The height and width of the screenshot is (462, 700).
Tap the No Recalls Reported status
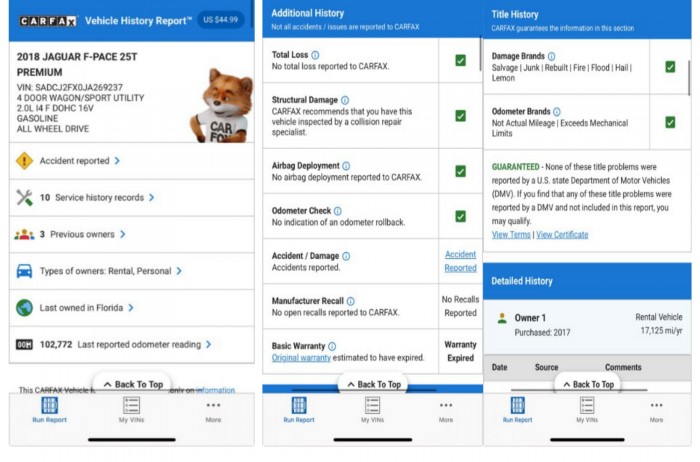point(460,306)
